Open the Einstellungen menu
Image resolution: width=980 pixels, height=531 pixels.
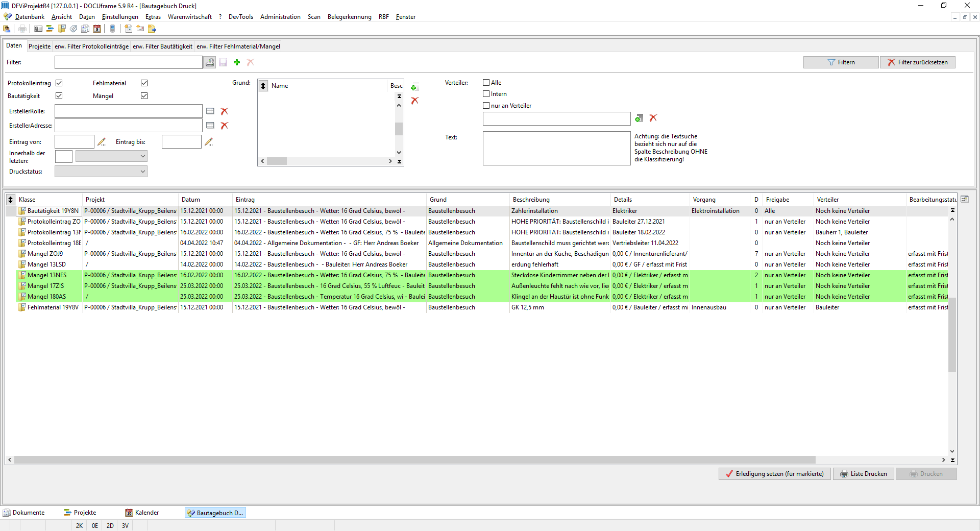[x=120, y=17]
